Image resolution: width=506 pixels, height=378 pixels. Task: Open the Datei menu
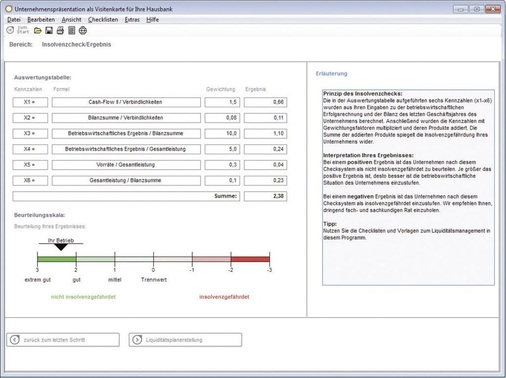[x=14, y=20]
